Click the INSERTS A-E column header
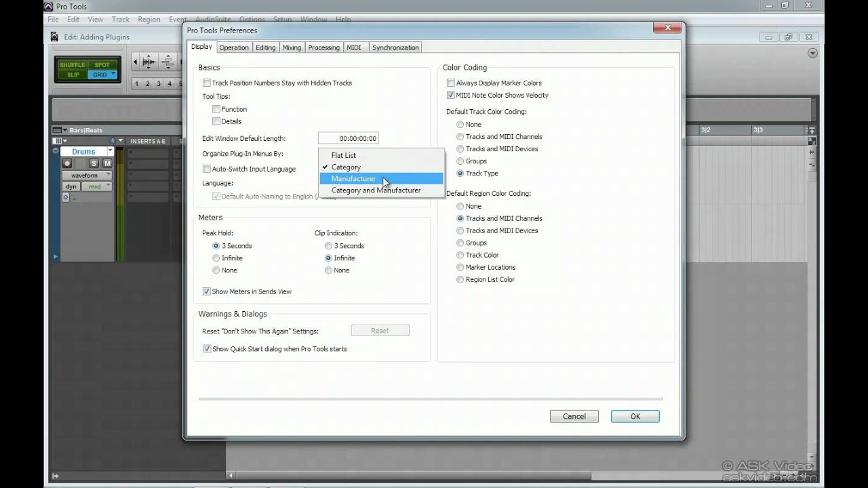868x488 pixels. (x=148, y=141)
